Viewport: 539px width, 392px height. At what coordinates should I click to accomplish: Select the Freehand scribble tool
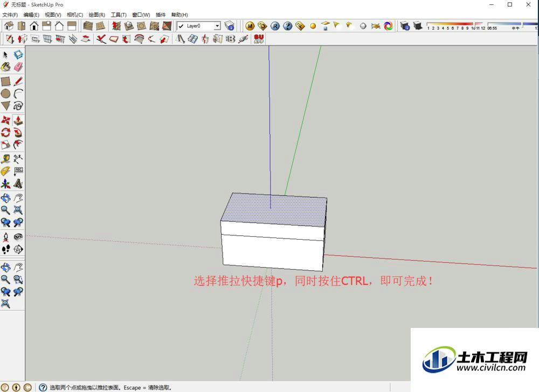point(18,106)
